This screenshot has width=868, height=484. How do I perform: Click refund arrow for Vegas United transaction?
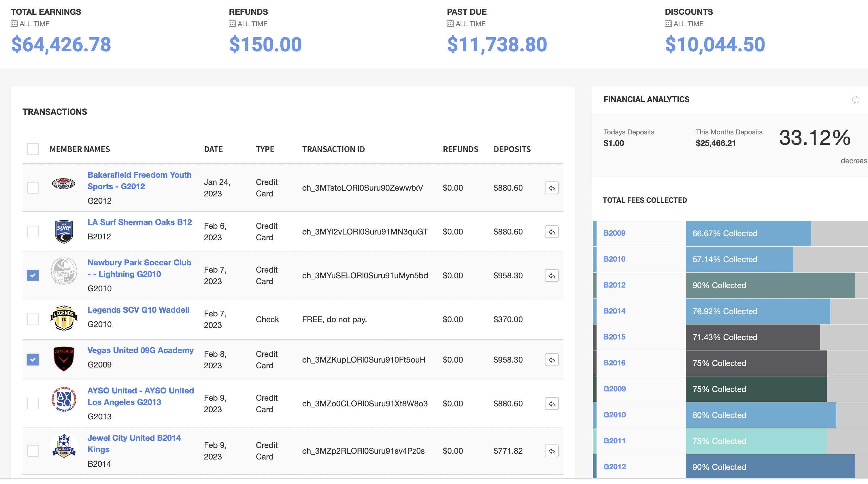pos(552,360)
